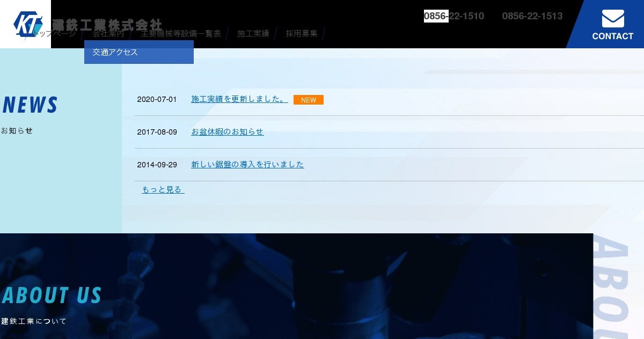Click the お知らせ subheading
This screenshot has width=644, height=339.
[17, 130]
